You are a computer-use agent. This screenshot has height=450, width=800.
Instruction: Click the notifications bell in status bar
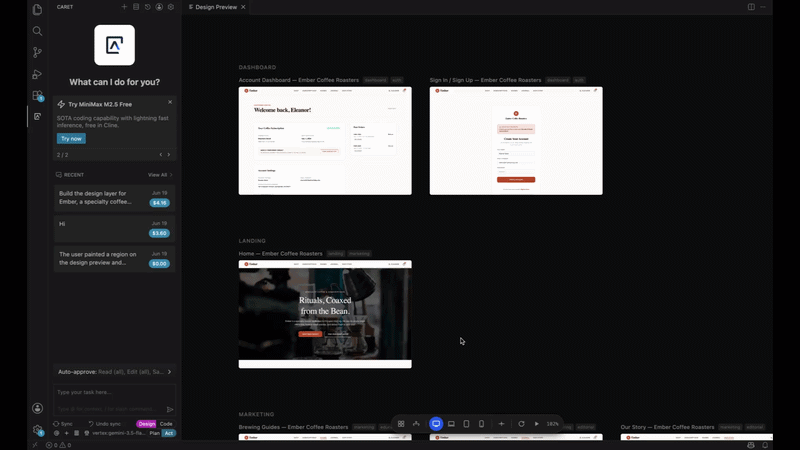[x=765, y=445]
